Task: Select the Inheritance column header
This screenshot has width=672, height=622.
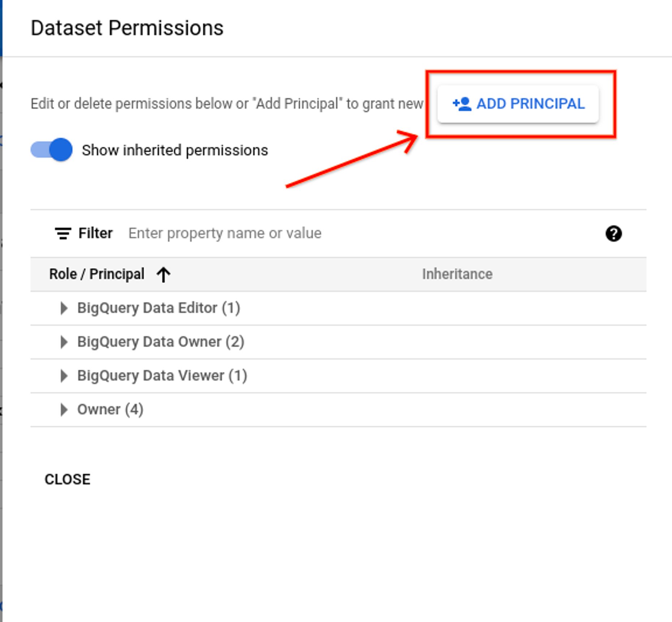Action: click(457, 274)
